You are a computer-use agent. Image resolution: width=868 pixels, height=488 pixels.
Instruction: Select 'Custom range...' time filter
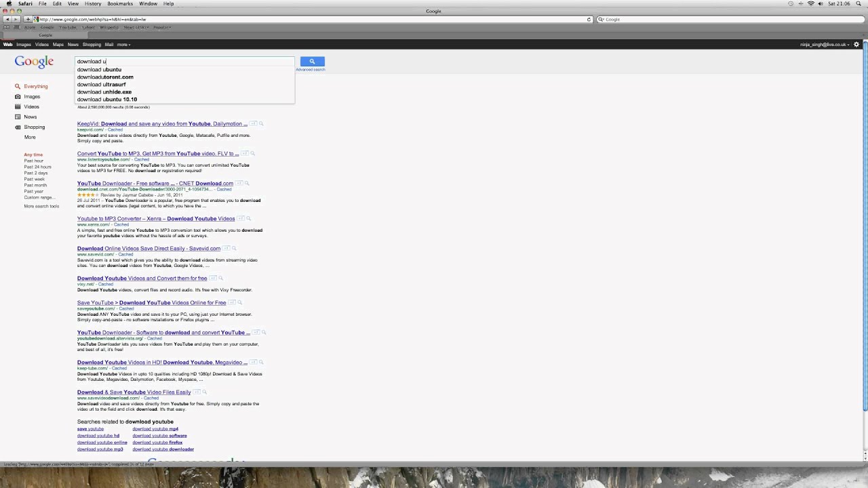pos(39,197)
